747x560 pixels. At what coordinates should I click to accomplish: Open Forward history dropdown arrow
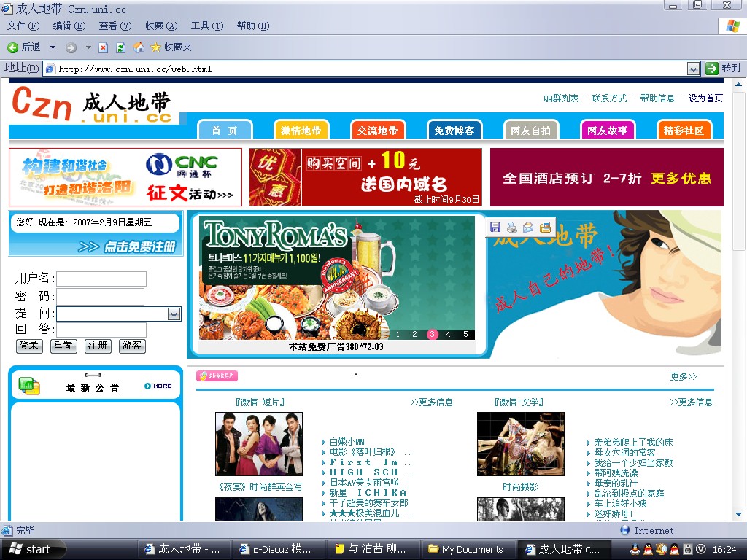click(x=88, y=47)
